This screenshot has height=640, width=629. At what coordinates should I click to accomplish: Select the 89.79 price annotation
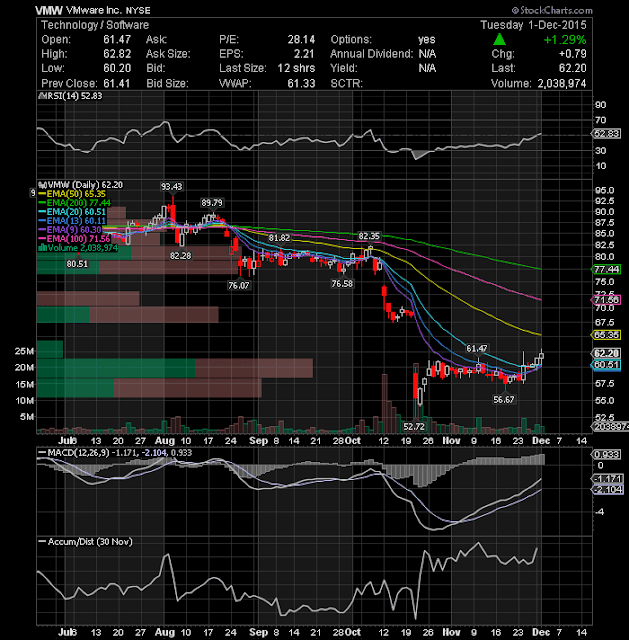(x=212, y=203)
